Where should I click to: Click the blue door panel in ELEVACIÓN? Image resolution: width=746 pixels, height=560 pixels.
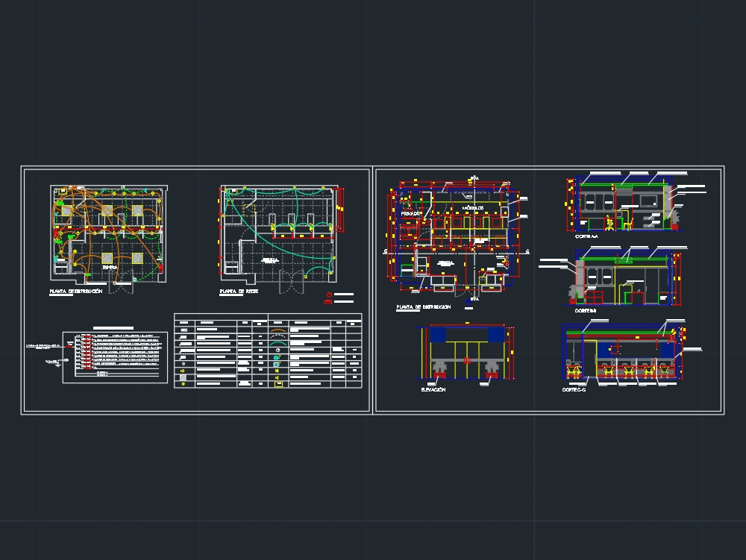pyautogui.click(x=436, y=335)
